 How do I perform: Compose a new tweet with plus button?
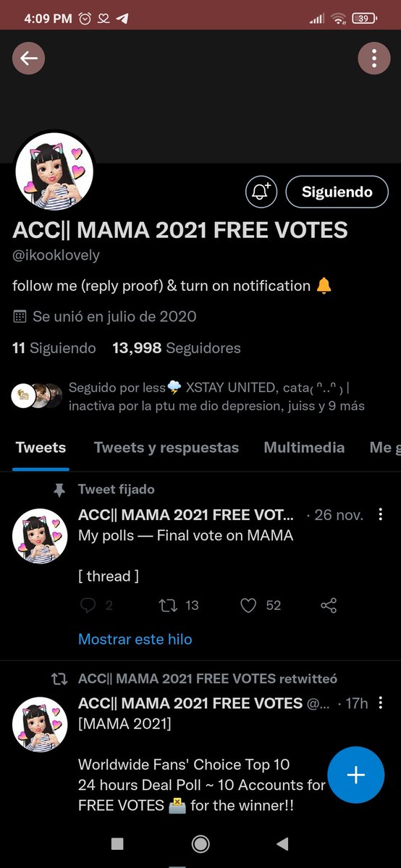(x=355, y=775)
